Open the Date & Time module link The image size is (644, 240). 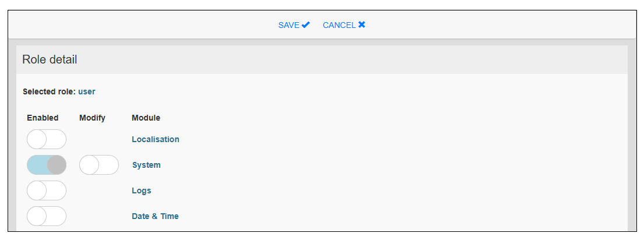tap(155, 216)
